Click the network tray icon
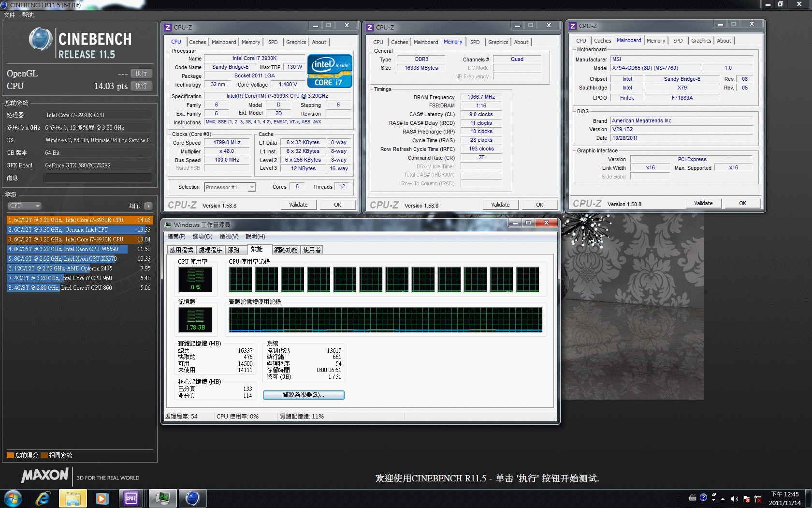Screen dimensions: 812x508 [x=757, y=498]
